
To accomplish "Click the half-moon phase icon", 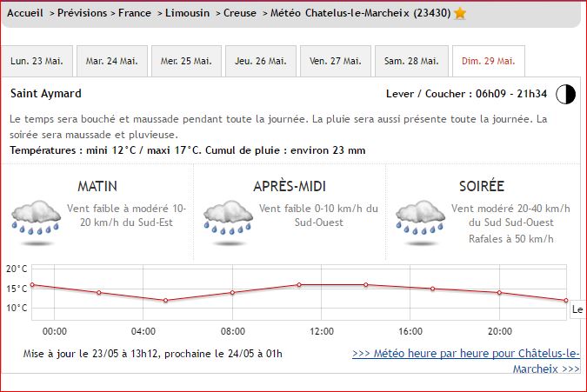I will 565,94.
